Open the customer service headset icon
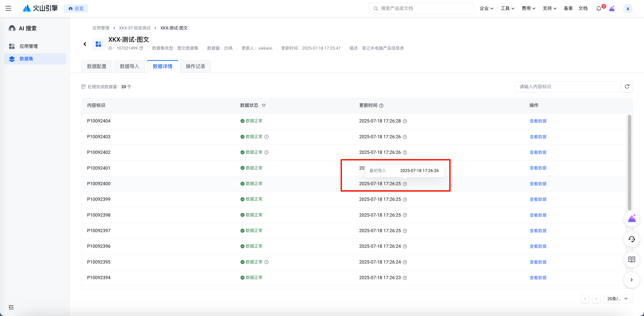 pos(632,239)
